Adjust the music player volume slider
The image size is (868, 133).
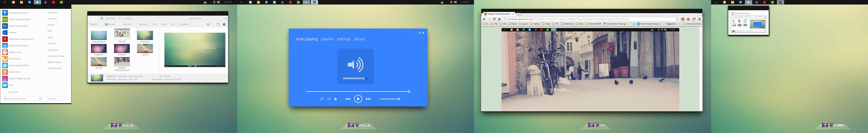tap(390, 99)
